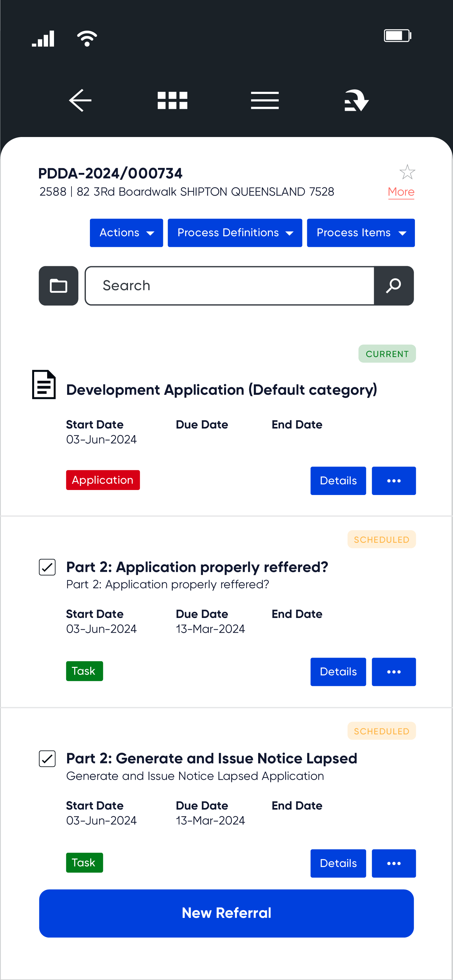
Task: Toggle checkbox for Application properly reffered
Action: coord(47,567)
